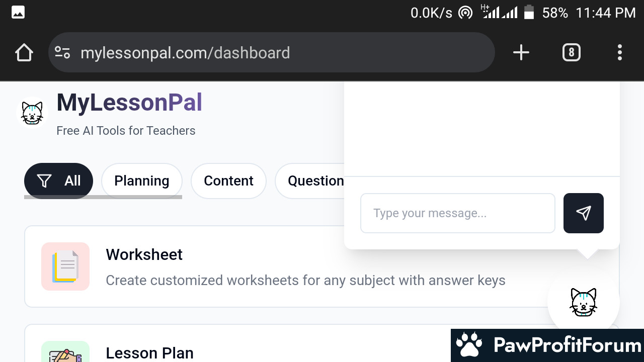
Task: Click the send message paper plane button
Action: coord(584,213)
